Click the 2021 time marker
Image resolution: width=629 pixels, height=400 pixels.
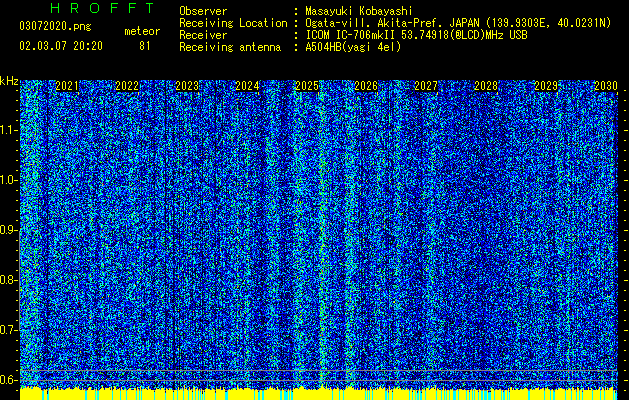tap(67, 86)
